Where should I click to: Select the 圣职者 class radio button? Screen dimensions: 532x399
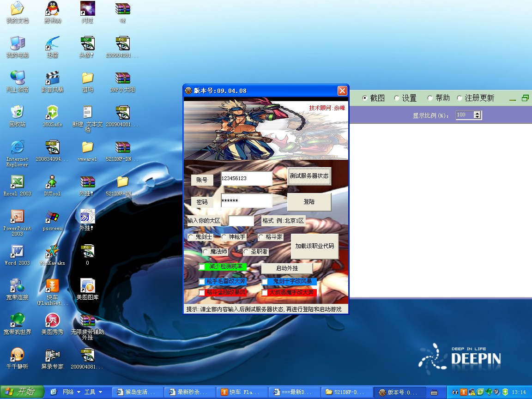coord(246,252)
